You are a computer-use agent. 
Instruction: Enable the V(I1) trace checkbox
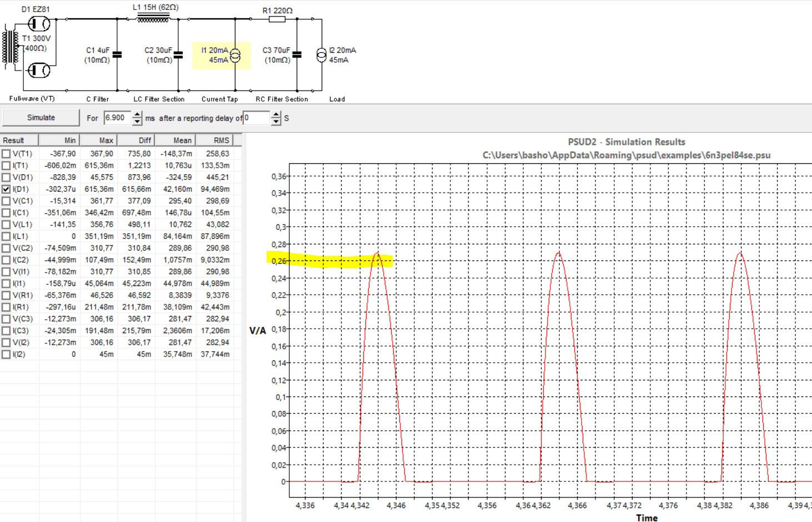point(6,272)
